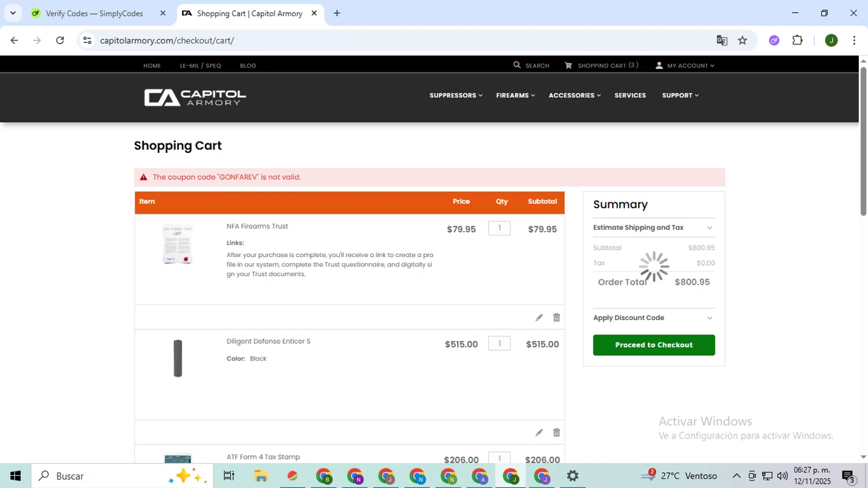868x488 pixels.
Task: Remove NFA Firearms Trust using trash icon
Action: (x=557, y=317)
